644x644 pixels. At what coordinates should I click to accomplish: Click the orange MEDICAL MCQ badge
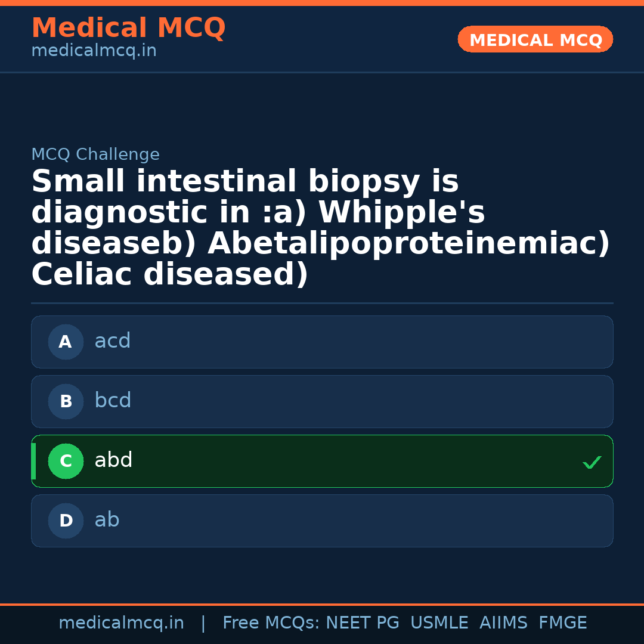(x=535, y=39)
